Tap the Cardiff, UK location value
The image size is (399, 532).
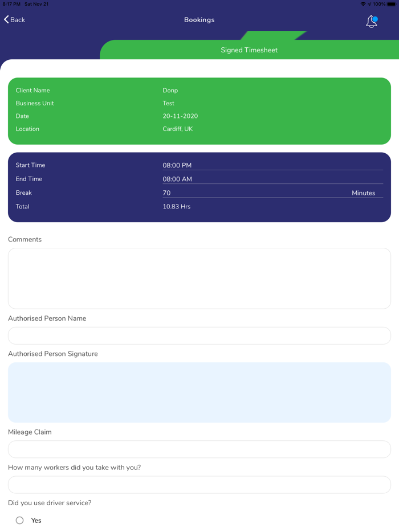point(178,129)
